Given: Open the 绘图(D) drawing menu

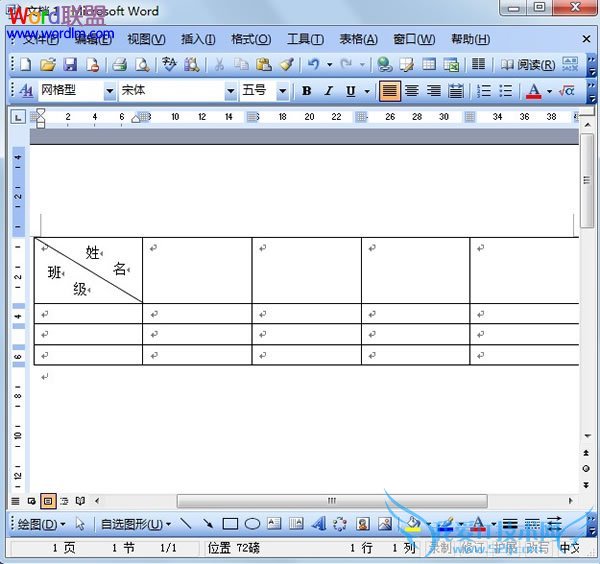Looking at the screenshot, I should (x=41, y=524).
